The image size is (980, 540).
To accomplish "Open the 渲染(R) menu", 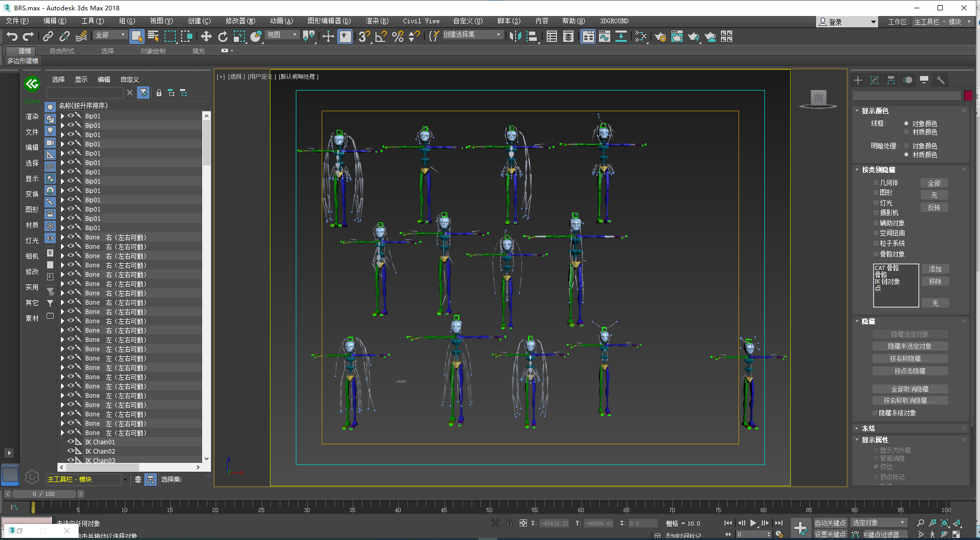I will [376, 21].
